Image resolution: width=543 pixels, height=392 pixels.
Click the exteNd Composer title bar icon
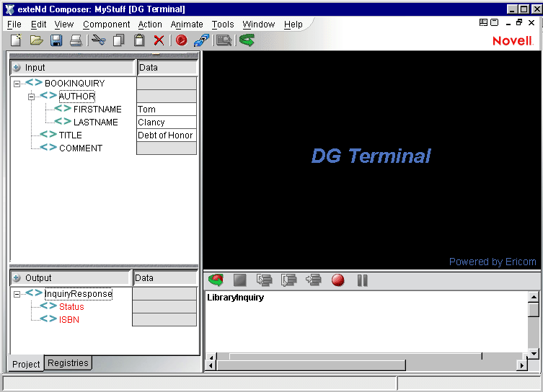point(10,9)
